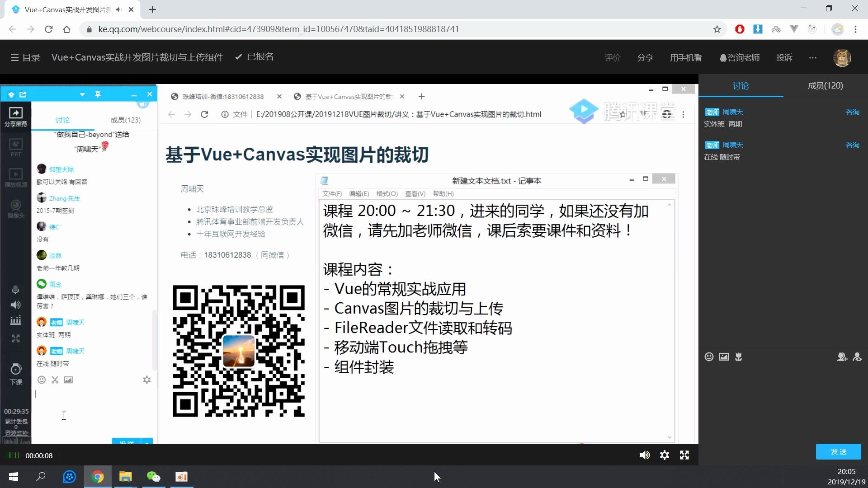This screenshot has width=868, height=488.
Task: Click 咨询 next to 实体班 两期 message
Action: point(853,112)
